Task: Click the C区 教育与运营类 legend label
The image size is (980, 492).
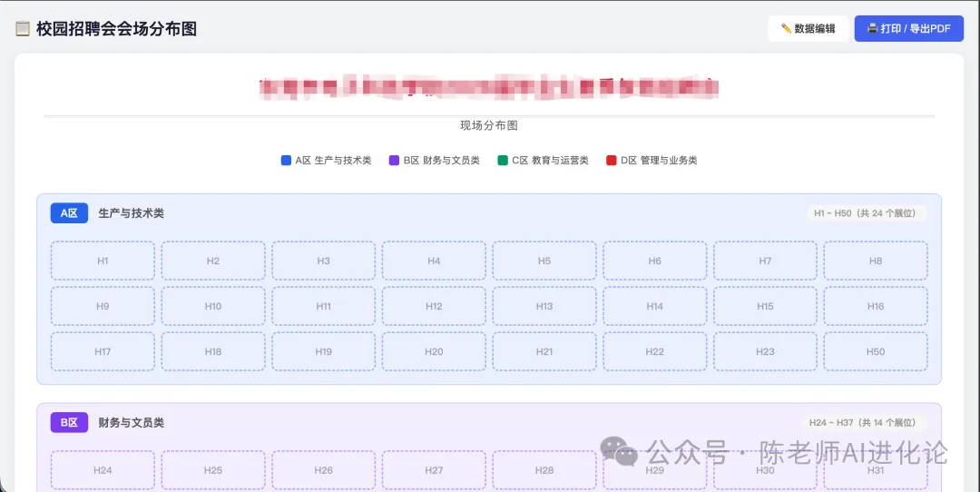Action: (x=551, y=161)
